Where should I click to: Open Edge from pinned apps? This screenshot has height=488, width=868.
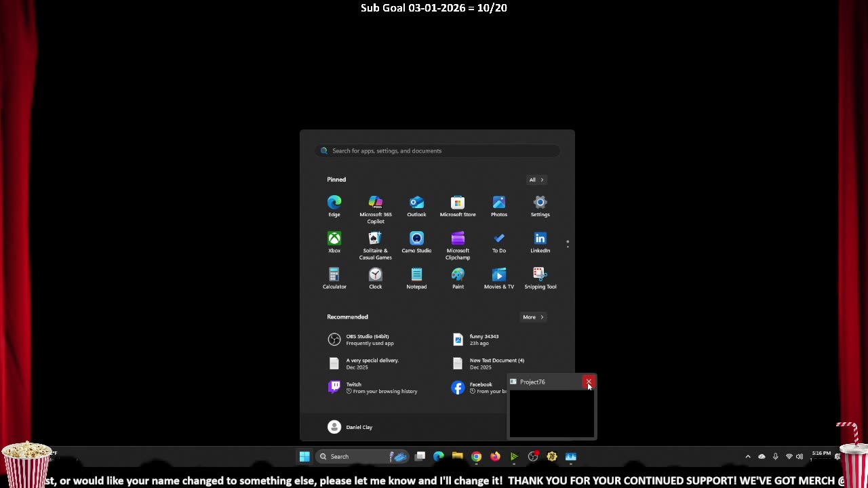[334, 206]
